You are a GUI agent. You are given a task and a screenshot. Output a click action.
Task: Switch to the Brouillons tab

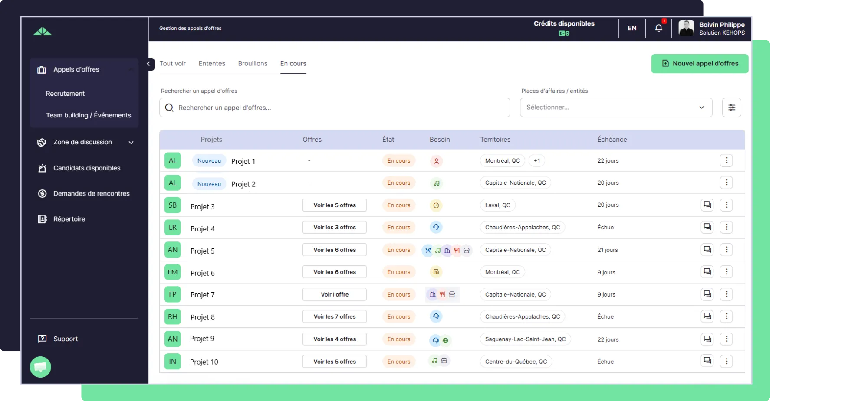(253, 64)
